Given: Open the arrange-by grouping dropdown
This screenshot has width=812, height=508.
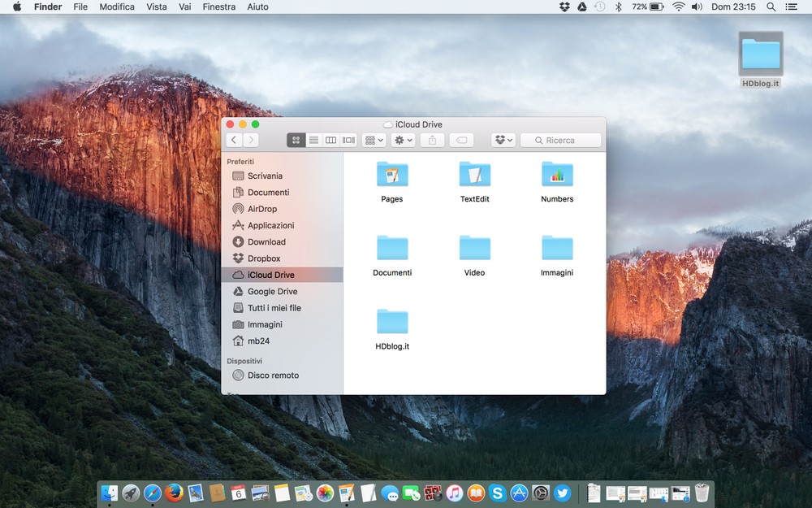Looking at the screenshot, I should tap(374, 141).
